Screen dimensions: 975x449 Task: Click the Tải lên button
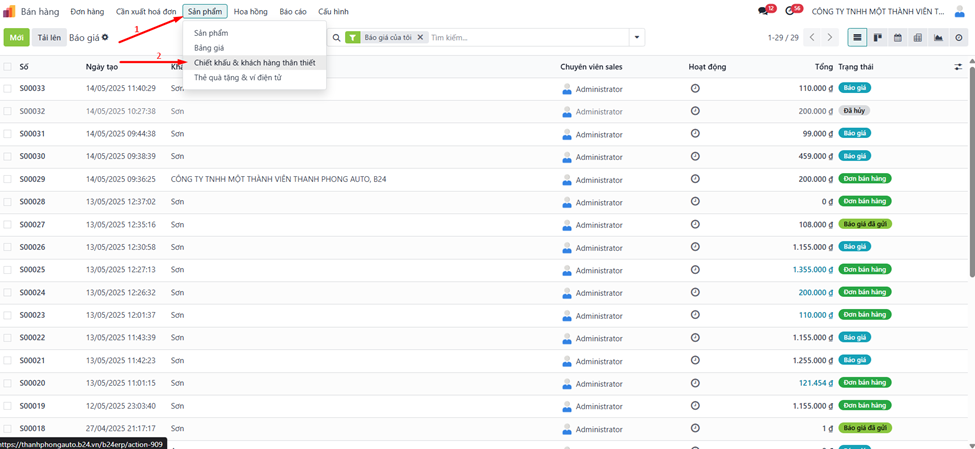[x=48, y=37]
